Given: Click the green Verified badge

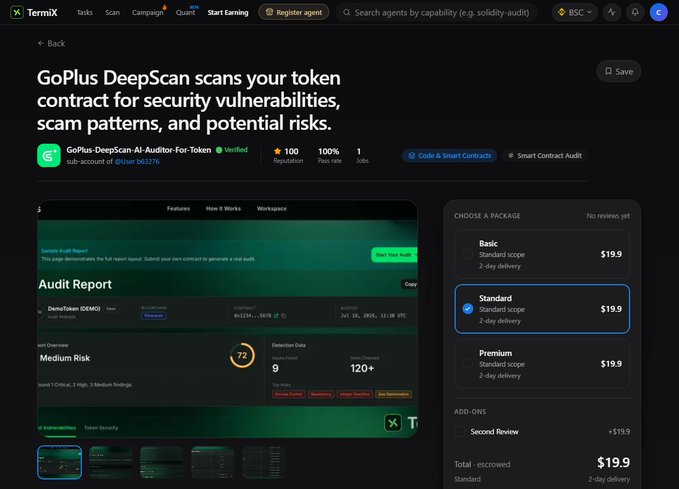Looking at the screenshot, I should pos(232,150).
